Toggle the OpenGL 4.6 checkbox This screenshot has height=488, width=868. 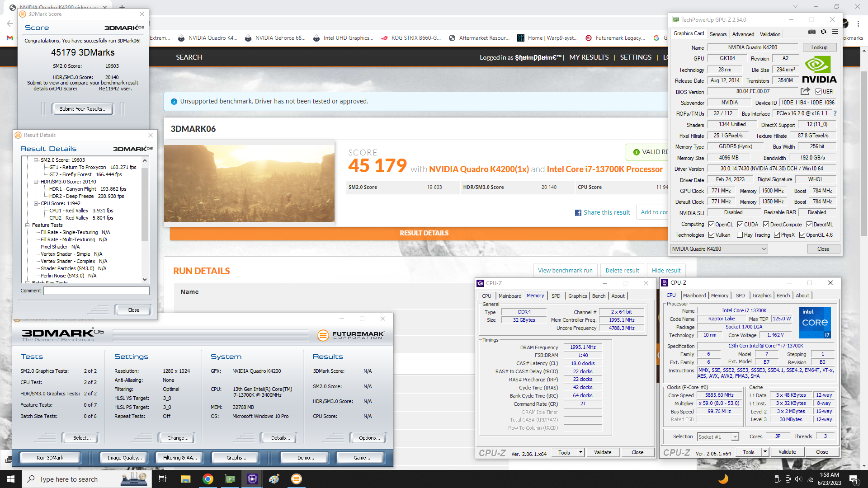pos(802,235)
